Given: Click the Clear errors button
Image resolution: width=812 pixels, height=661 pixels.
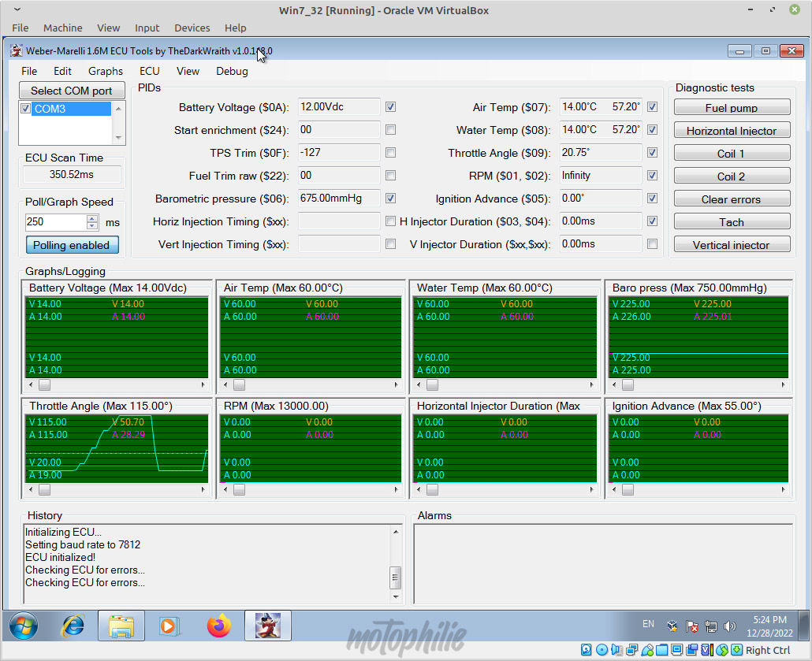Looking at the screenshot, I should tap(732, 199).
